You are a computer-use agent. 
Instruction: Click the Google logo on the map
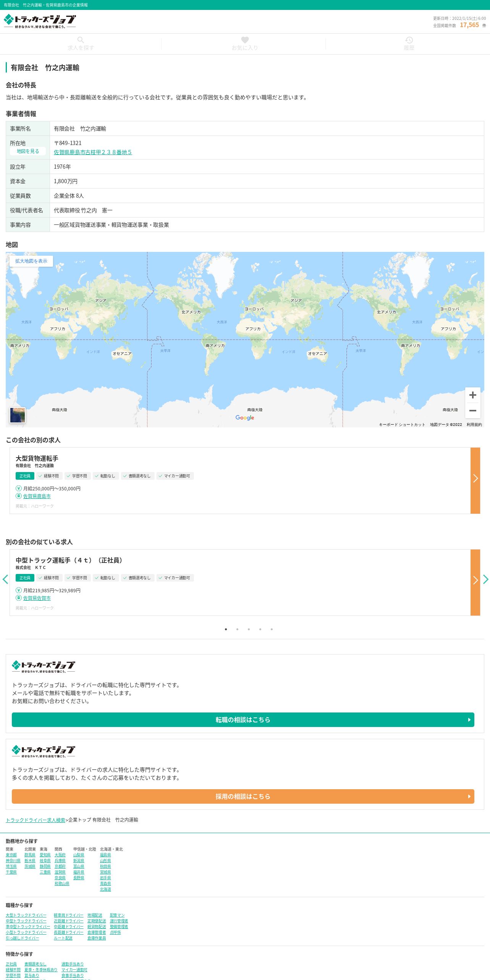[245, 417]
